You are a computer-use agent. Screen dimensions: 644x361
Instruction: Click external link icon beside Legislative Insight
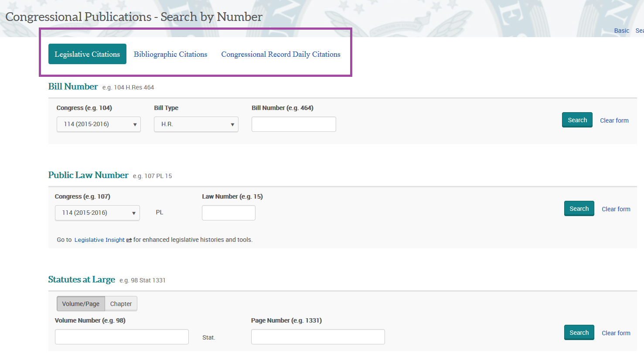click(129, 240)
